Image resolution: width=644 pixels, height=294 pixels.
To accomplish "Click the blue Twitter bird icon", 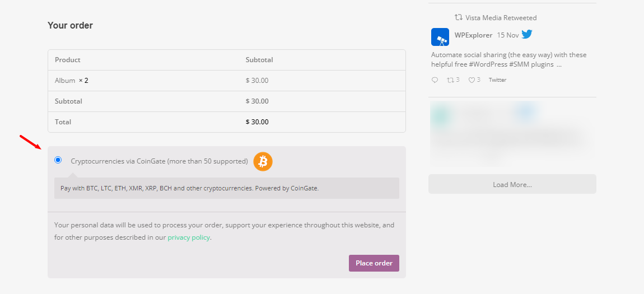I will [x=527, y=35].
